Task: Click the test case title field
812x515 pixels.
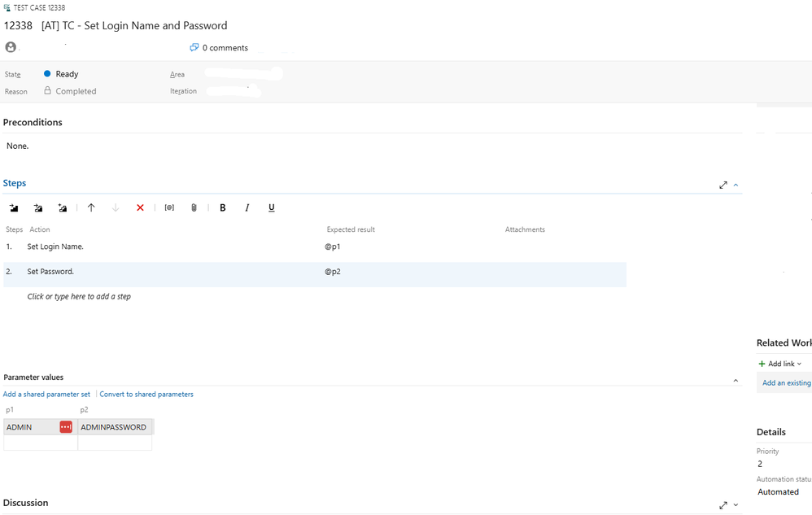Action: 134,25
